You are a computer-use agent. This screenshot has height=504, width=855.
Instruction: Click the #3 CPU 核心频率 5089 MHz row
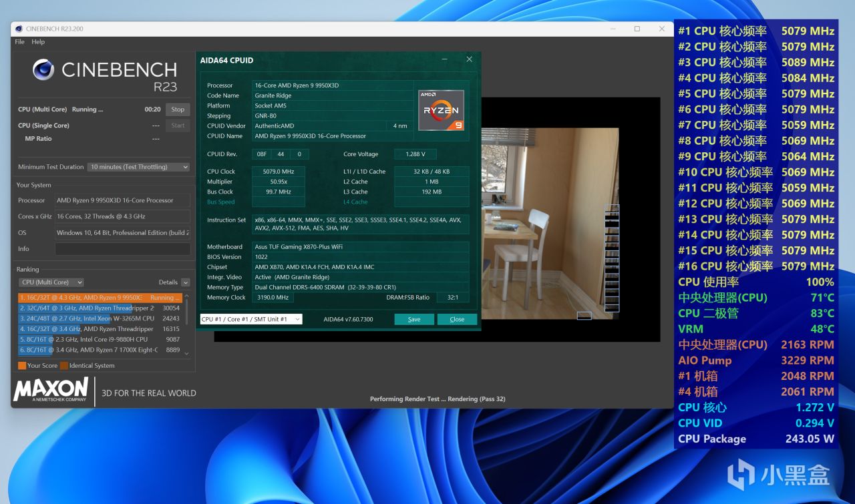[756, 62]
